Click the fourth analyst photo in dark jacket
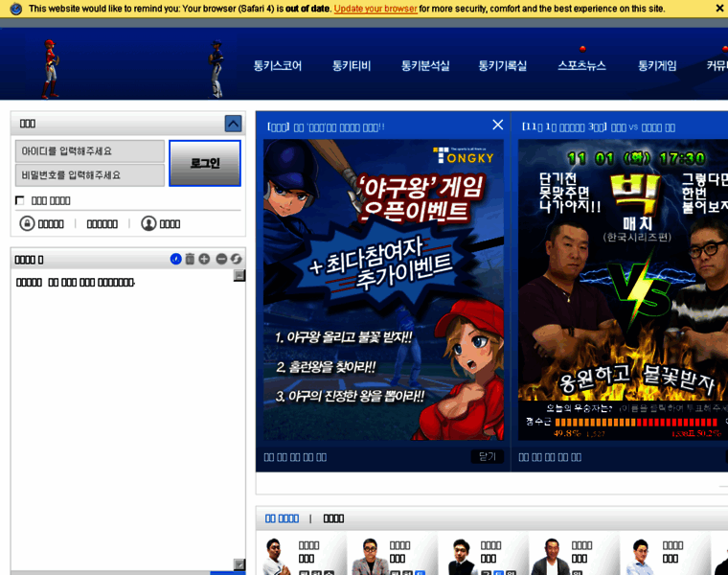The image size is (728, 575). (x=551, y=557)
